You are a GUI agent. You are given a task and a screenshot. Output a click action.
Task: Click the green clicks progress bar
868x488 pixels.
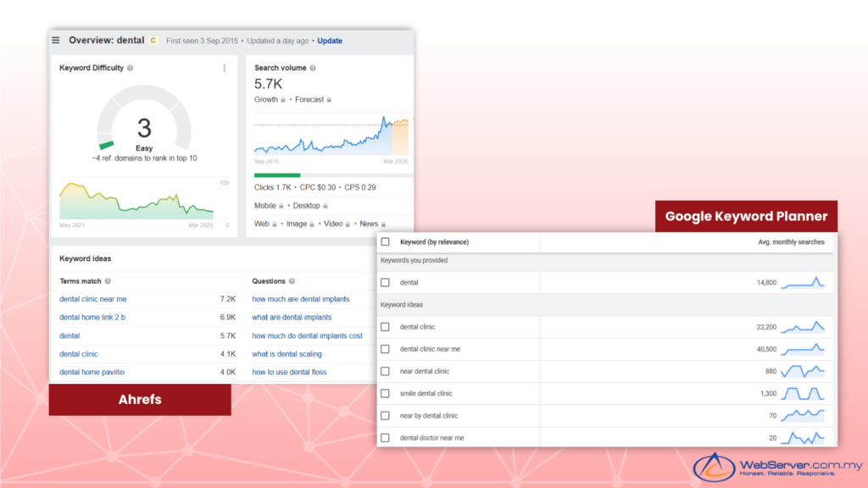coord(277,175)
